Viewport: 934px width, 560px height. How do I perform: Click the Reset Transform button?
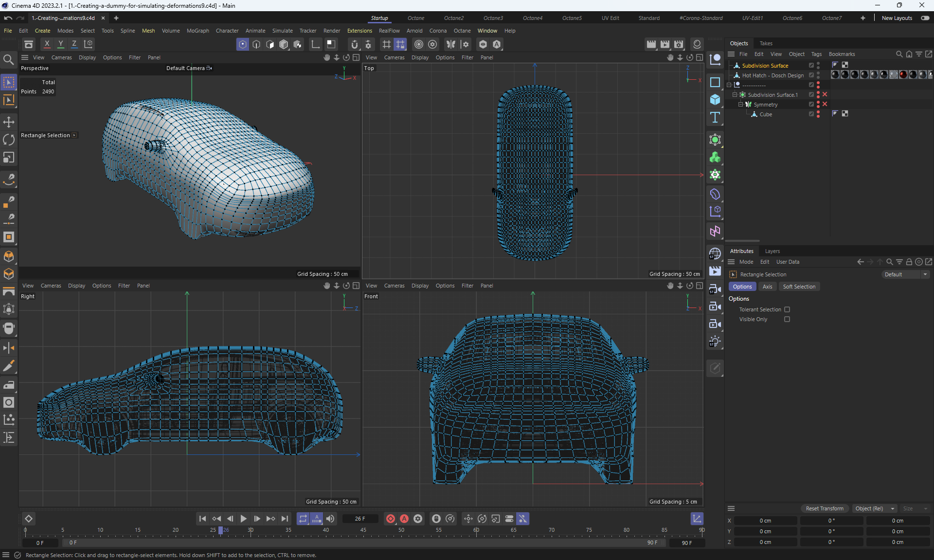pyautogui.click(x=824, y=508)
